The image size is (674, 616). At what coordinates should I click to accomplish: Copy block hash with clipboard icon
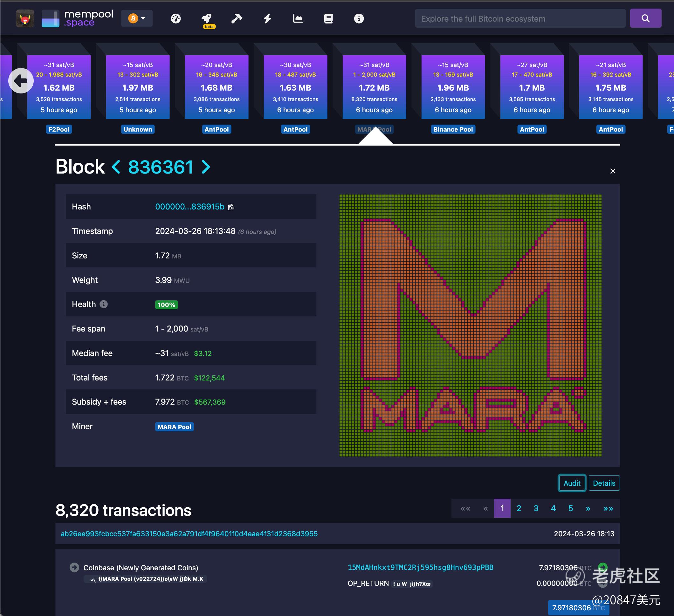click(x=231, y=207)
